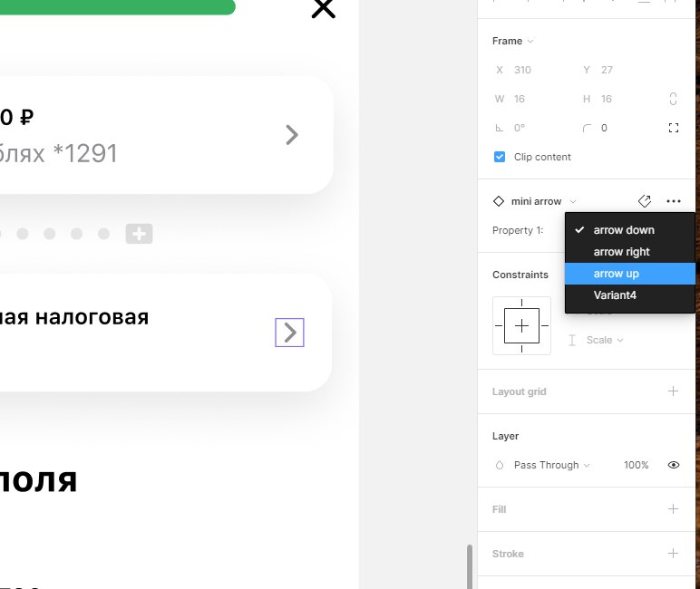Add a layout grid with plus icon

pos(673,391)
